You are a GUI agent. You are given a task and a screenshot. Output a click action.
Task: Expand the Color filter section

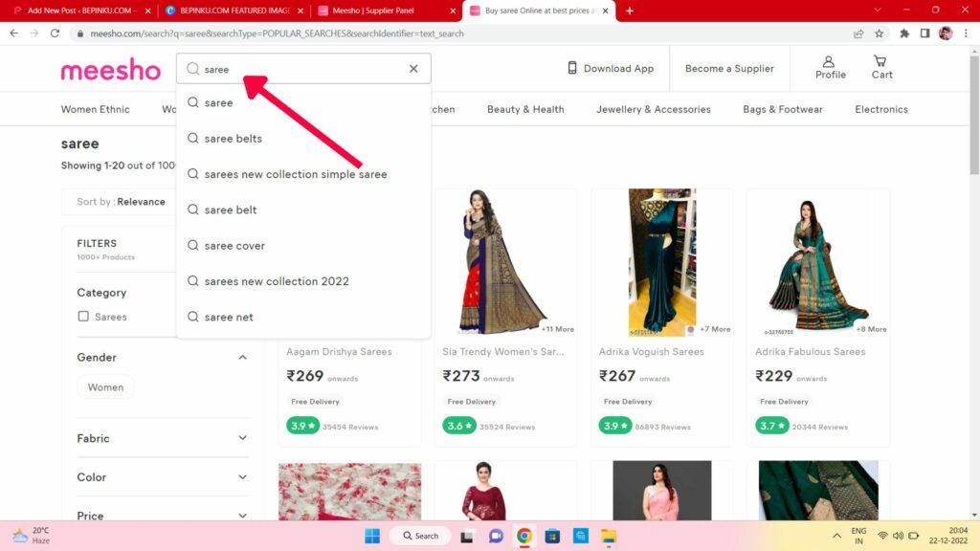pos(242,476)
